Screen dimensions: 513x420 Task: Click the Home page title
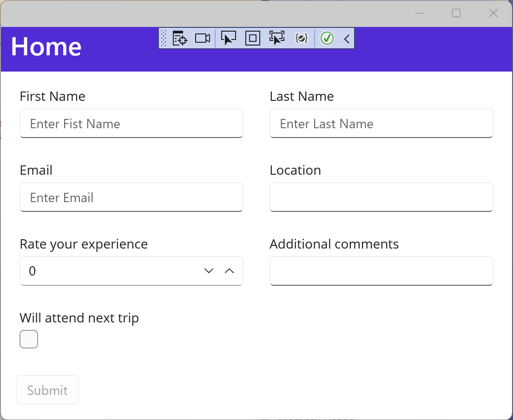46,47
